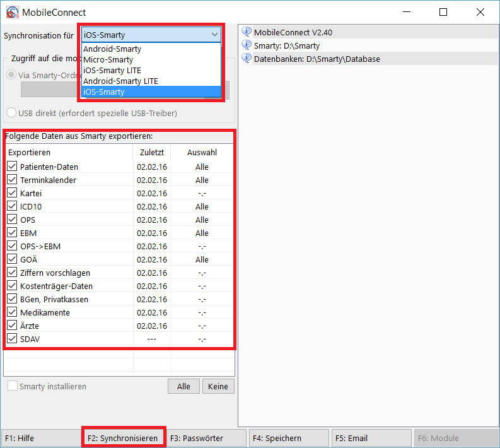
Task: Select the USB direkt radio button
Action: pyautogui.click(x=11, y=113)
